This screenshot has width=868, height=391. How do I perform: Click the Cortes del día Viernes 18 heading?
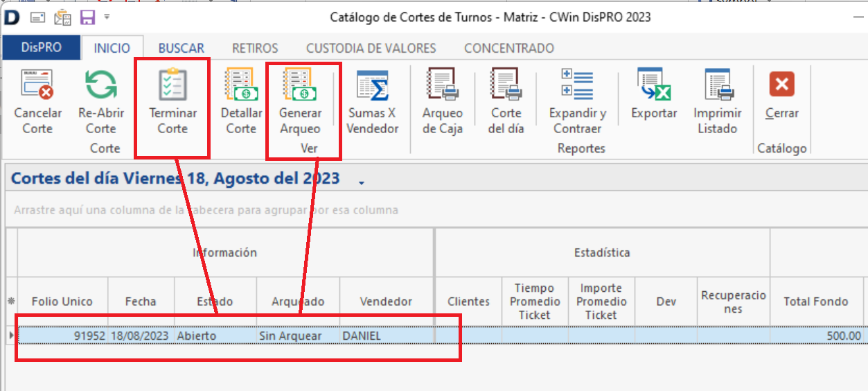coord(176,178)
